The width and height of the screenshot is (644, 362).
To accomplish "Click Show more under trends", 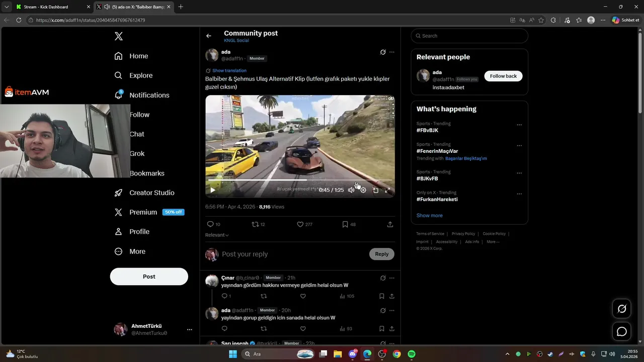I will [x=430, y=216].
